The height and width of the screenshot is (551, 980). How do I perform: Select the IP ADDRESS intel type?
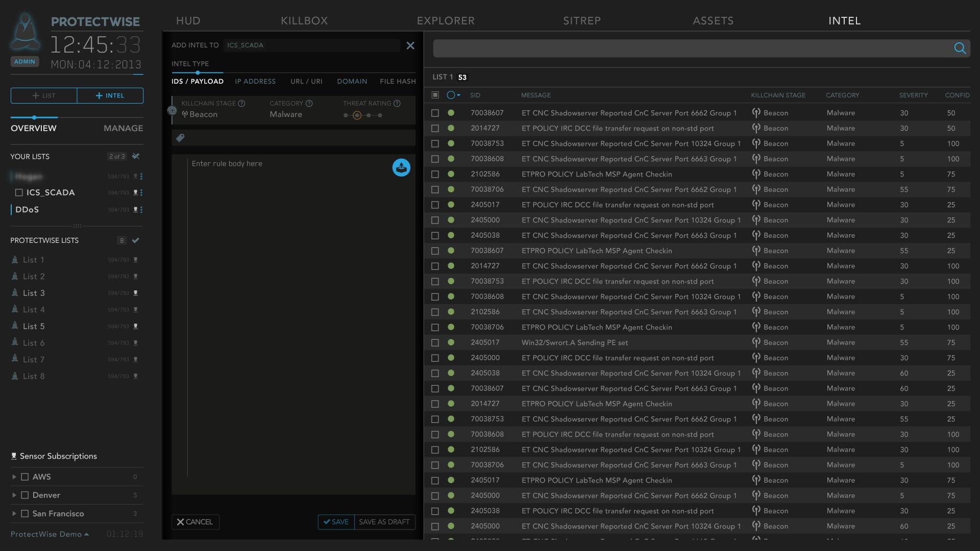pyautogui.click(x=255, y=81)
